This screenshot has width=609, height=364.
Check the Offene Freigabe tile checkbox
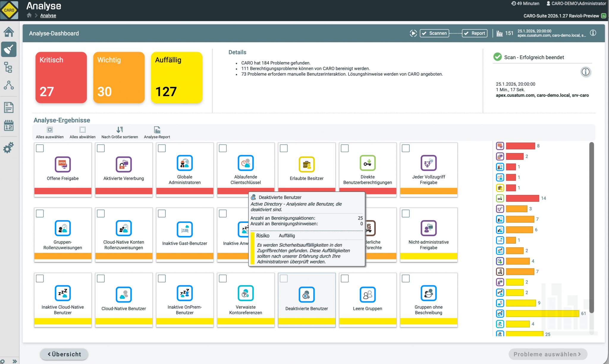tap(40, 148)
